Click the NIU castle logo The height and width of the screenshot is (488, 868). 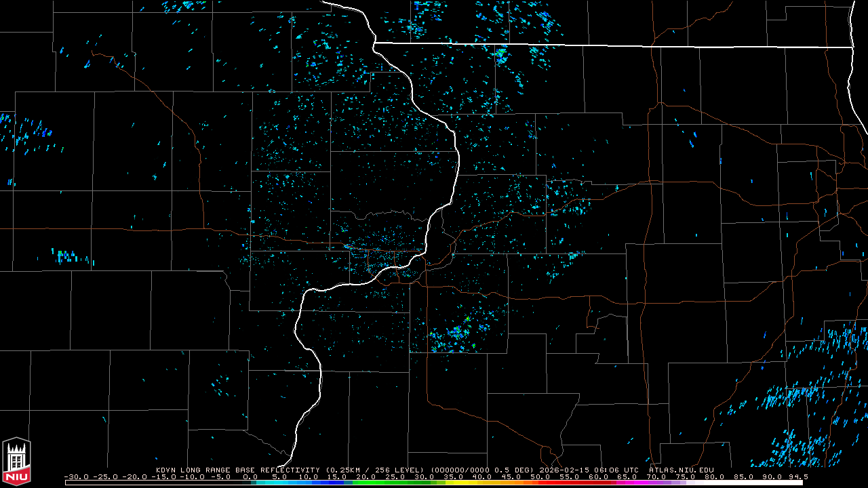click(16, 462)
